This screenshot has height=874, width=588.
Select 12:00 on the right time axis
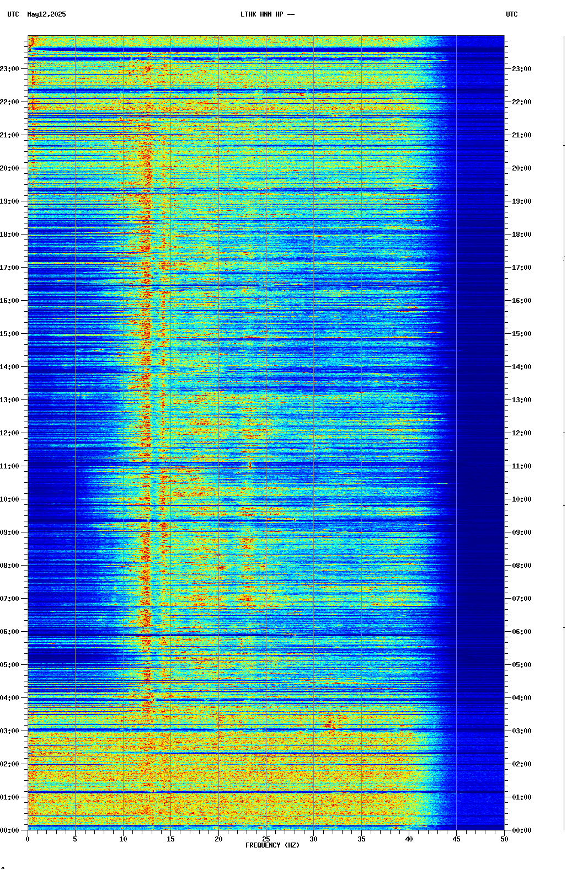point(522,433)
